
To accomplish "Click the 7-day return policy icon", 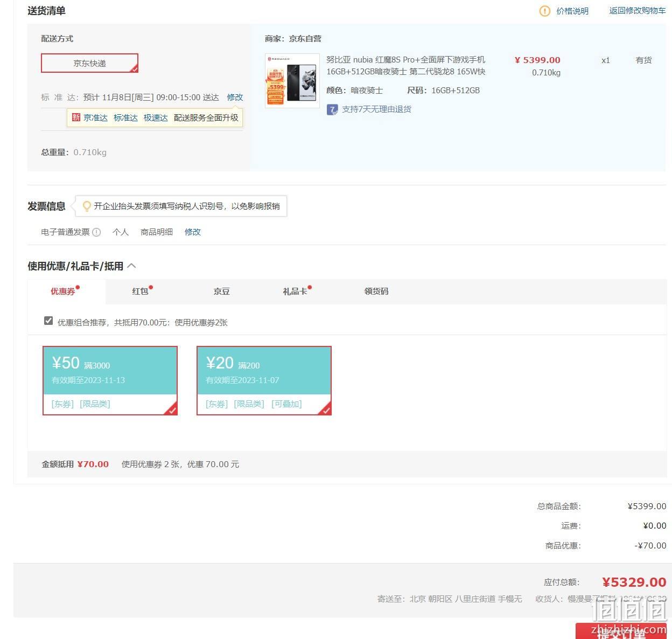I will pos(332,109).
